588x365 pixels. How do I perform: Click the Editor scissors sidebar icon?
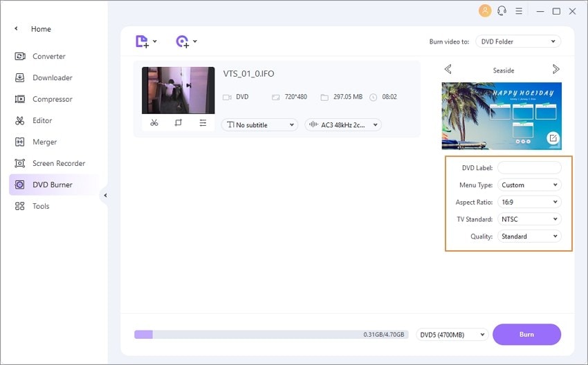tap(19, 120)
